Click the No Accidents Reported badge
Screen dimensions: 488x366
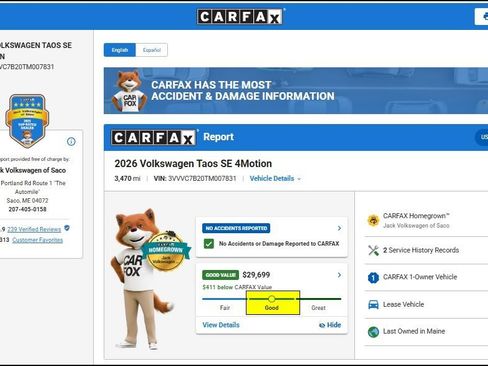click(x=236, y=228)
